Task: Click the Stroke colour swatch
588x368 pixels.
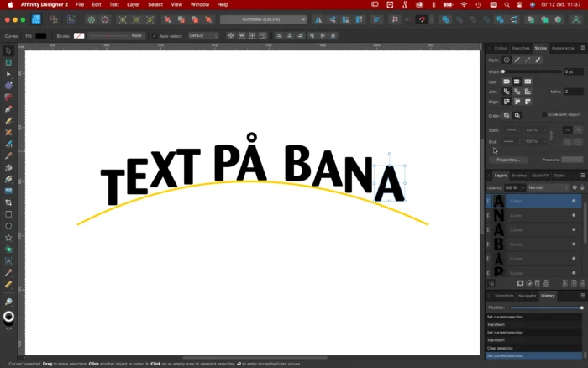Action: coord(79,36)
